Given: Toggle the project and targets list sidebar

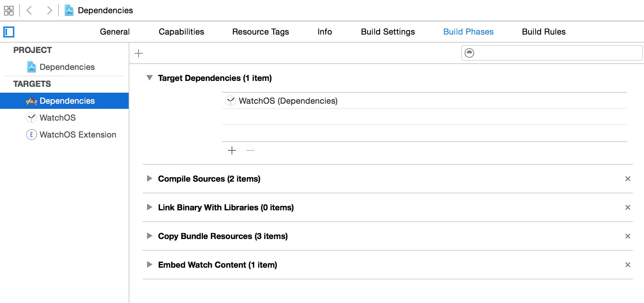Looking at the screenshot, I should (9, 32).
